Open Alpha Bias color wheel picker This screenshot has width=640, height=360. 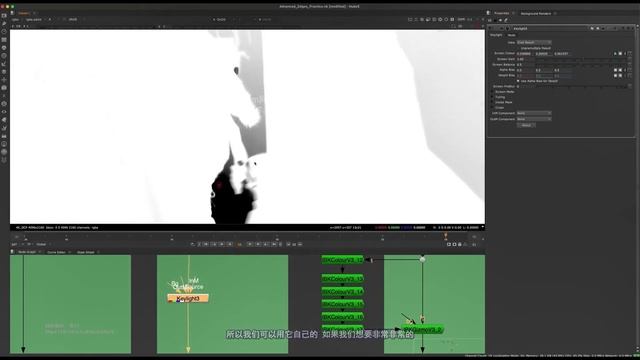(x=620, y=70)
